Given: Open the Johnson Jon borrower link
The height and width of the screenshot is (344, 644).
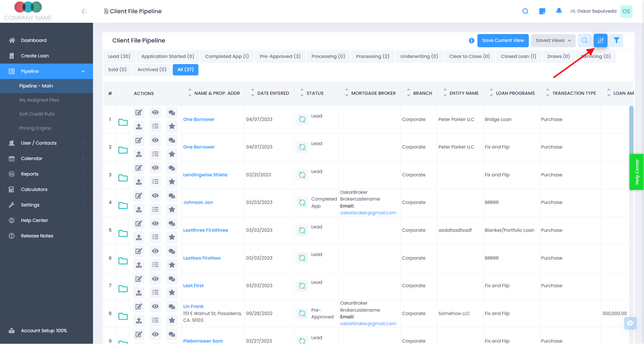Looking at the screenshot, I should pos(198,202).
